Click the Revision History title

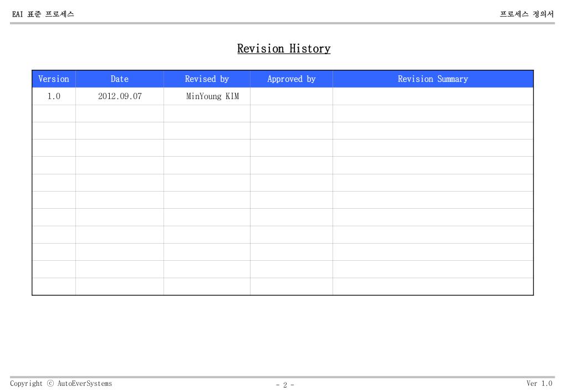pyautogui.click(x=284, y=49)
